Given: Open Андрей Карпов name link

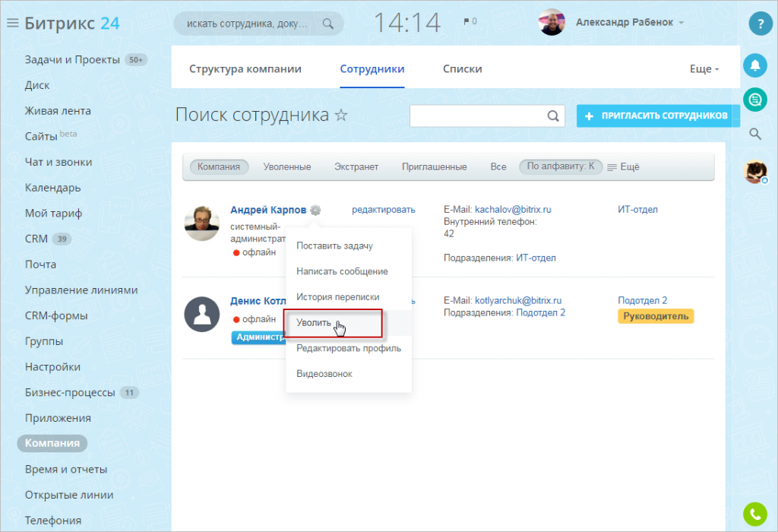Looking at the screenshot, I should pos(268,210).
